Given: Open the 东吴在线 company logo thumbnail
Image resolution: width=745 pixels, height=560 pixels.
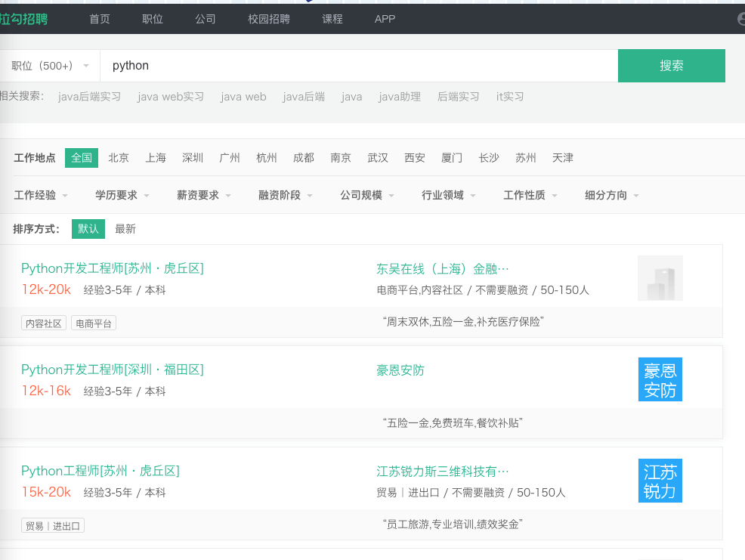Looking at the screenshot, I should pos(660,278).
